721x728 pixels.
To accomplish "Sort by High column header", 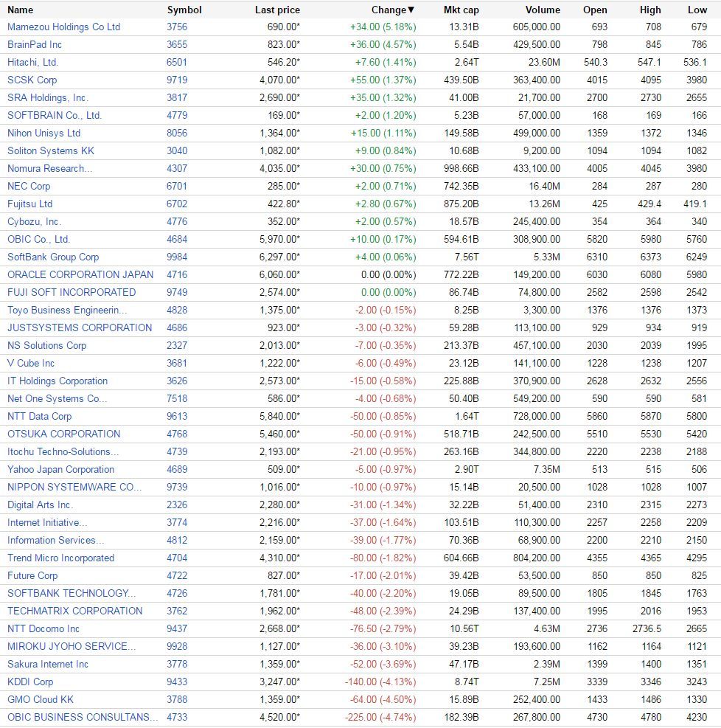I will pos(650,10).
